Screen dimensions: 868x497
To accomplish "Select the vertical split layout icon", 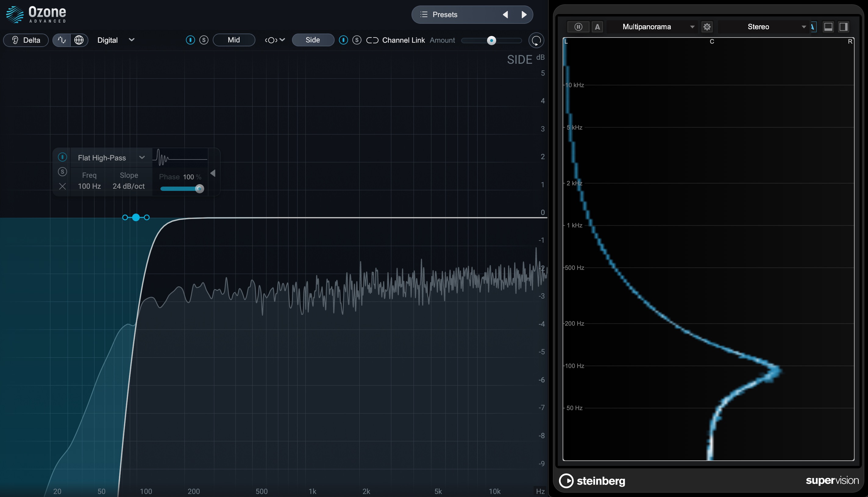I will [x=843, y=27].
